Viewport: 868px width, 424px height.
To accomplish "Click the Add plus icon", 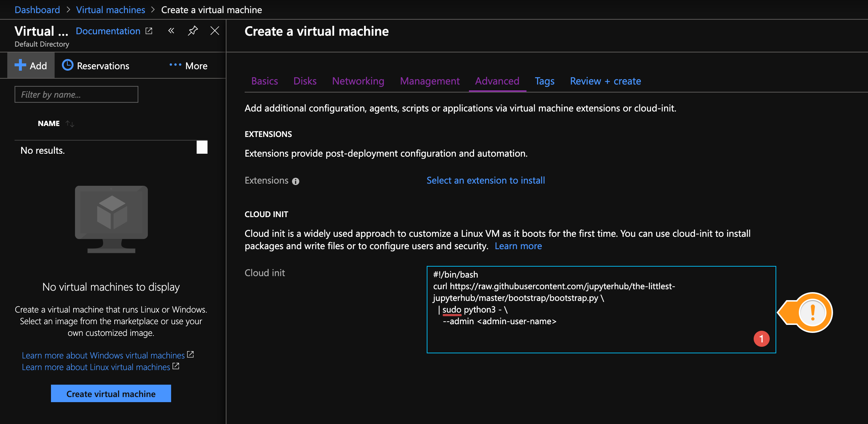I will (x=20, y=65).
